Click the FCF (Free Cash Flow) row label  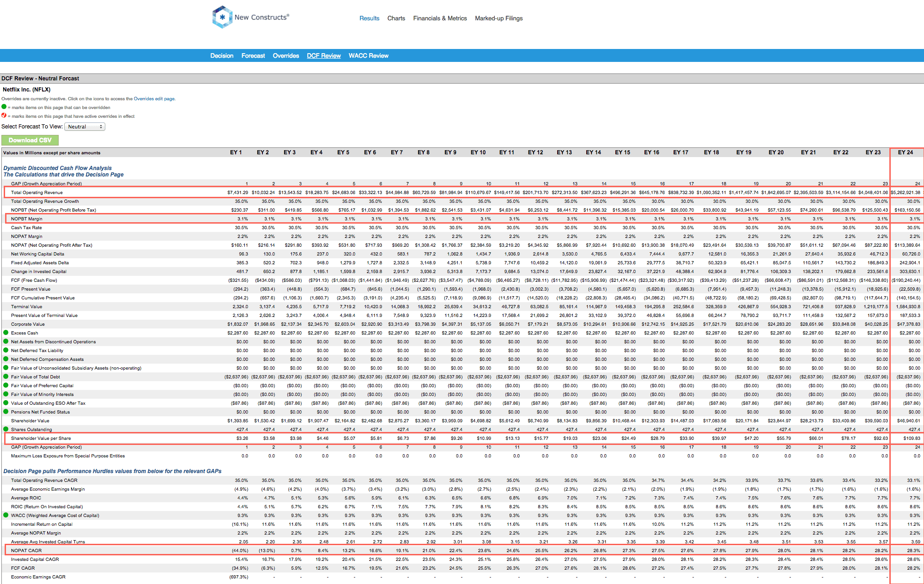coord(34,280)
